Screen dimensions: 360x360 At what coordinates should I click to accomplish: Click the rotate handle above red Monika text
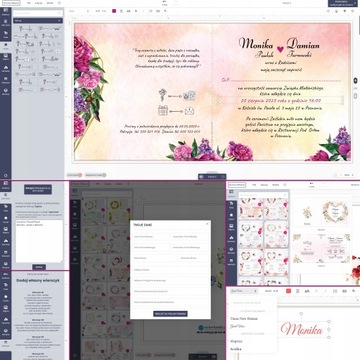(301, 314)
